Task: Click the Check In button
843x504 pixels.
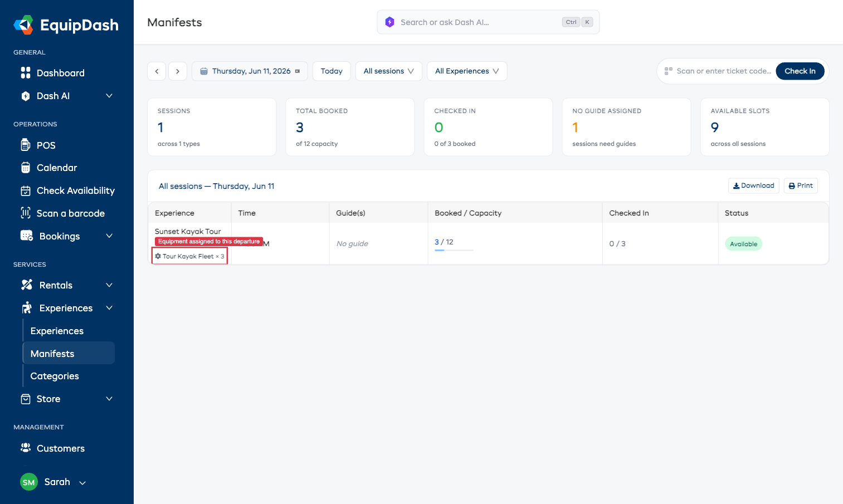Action: tap(800, 71)
